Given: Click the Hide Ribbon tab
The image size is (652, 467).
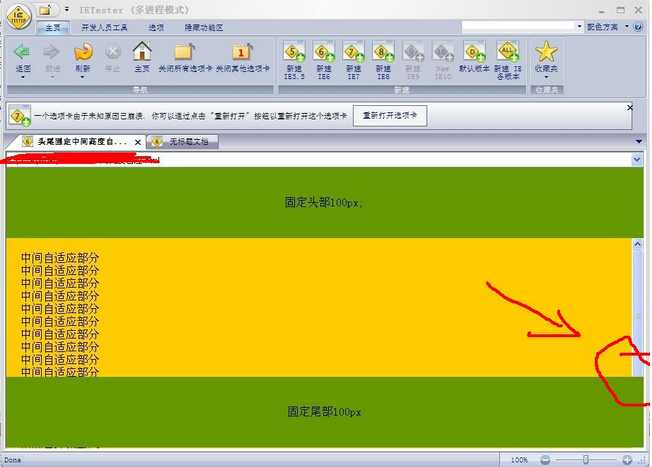Looking at the screenshot, I should [x=204, y=27].
